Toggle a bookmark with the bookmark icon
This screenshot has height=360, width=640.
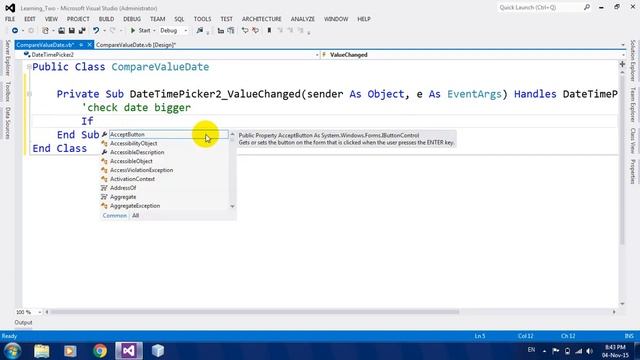(269, 31)
